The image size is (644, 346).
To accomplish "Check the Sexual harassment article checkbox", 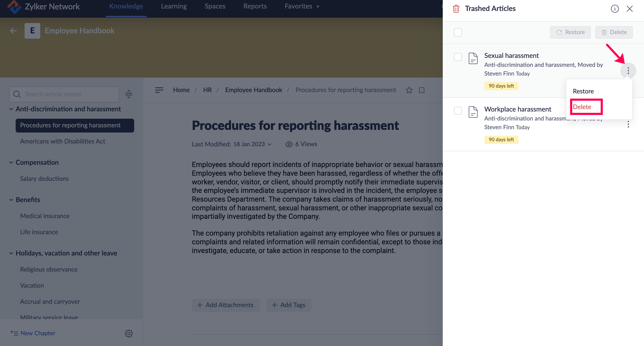I will point(458,57).
